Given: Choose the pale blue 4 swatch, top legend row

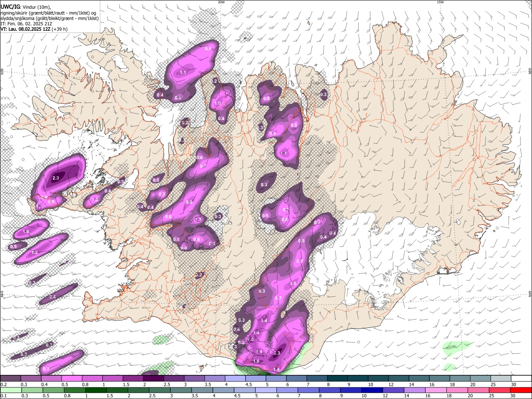Looking at the screenshot, I should pos(235,378).
